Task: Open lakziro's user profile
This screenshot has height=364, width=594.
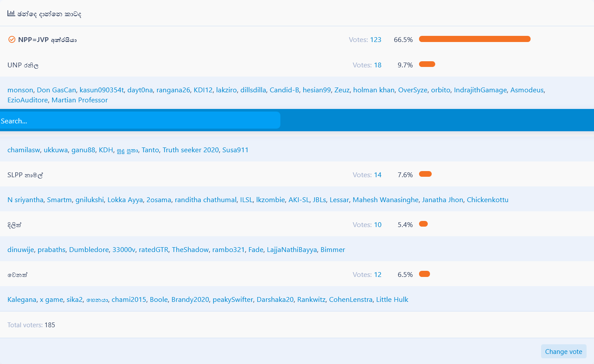Action: 227,90
